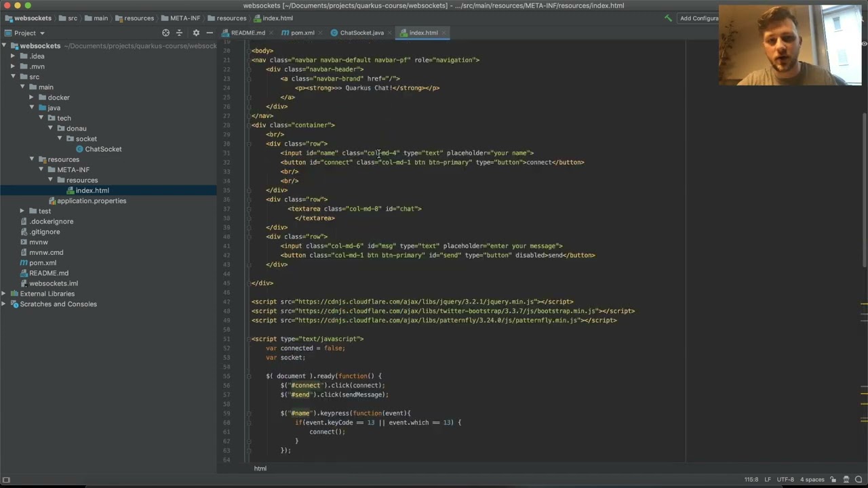Screen dimensions: 868x488
Task: Click the green Build hammer icon
Action: point(668,18)
